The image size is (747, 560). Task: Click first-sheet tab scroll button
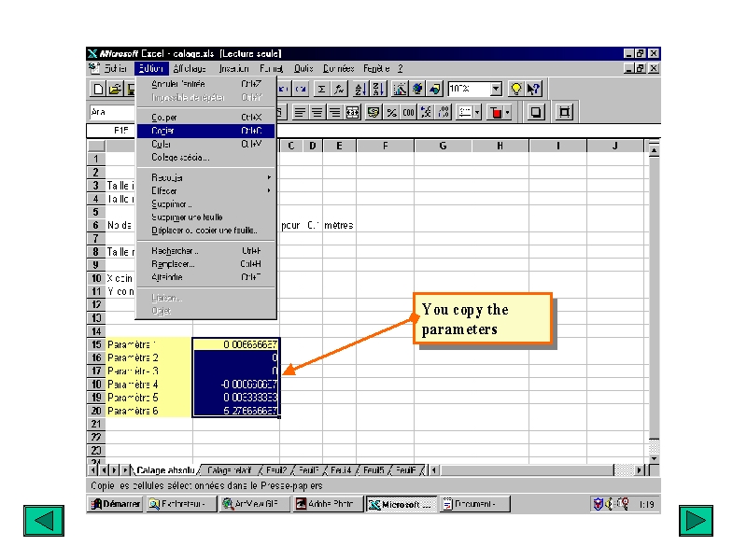point(93,470)
